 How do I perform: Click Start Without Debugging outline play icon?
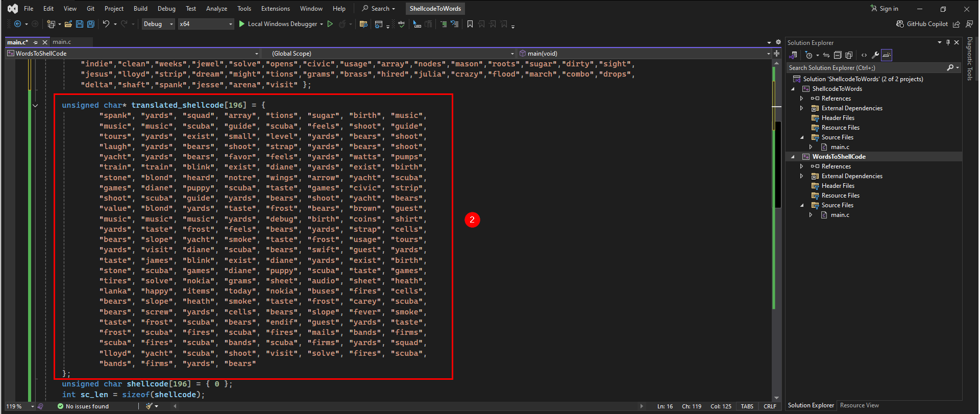pyautogui.click(x=330, y=24)
